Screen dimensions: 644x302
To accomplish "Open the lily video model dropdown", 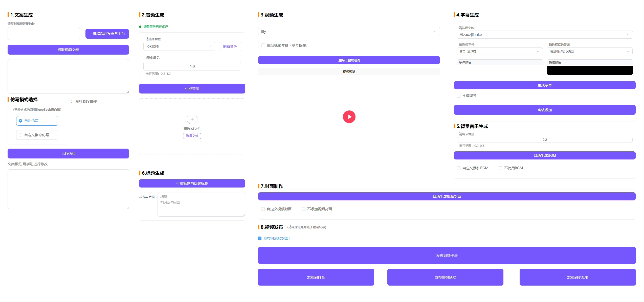I will point(349,32).
